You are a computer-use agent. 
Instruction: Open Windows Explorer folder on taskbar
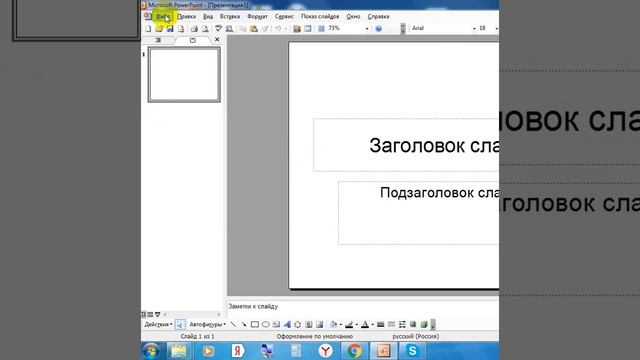pos(179,351)
